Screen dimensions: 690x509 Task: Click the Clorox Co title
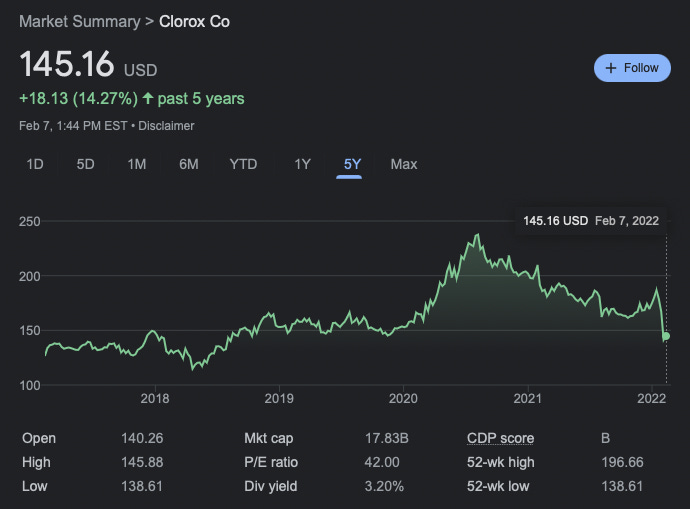(x=194, y=22)
